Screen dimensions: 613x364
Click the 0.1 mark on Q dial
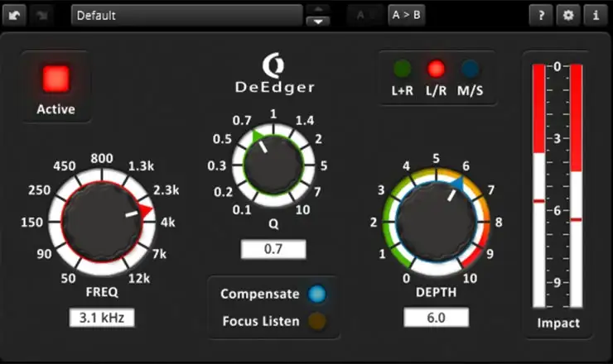pyautogui.click(x=242, y=210)
